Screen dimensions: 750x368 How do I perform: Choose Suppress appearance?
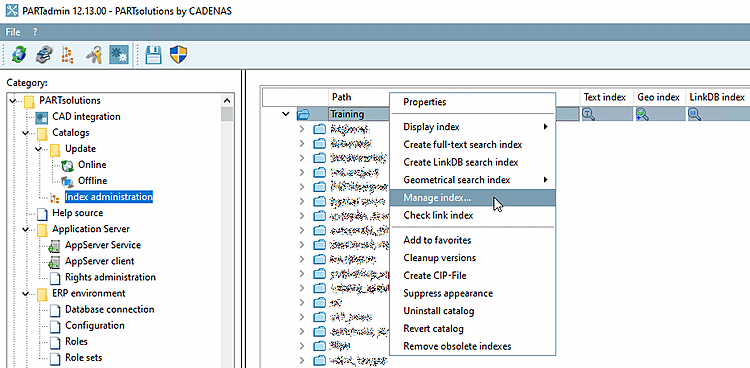click(x=473, y=293)
